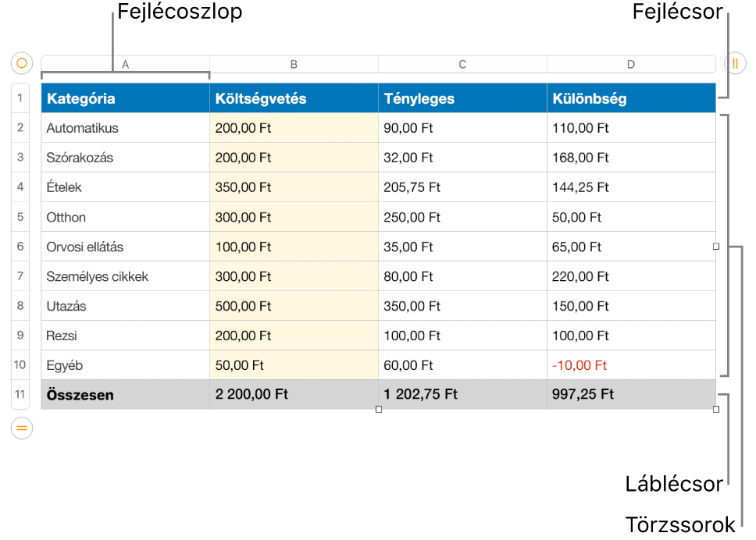Click the bottom-center table selection handle
The width and height of the screenshot is (756, 540).
click(379, 410)
